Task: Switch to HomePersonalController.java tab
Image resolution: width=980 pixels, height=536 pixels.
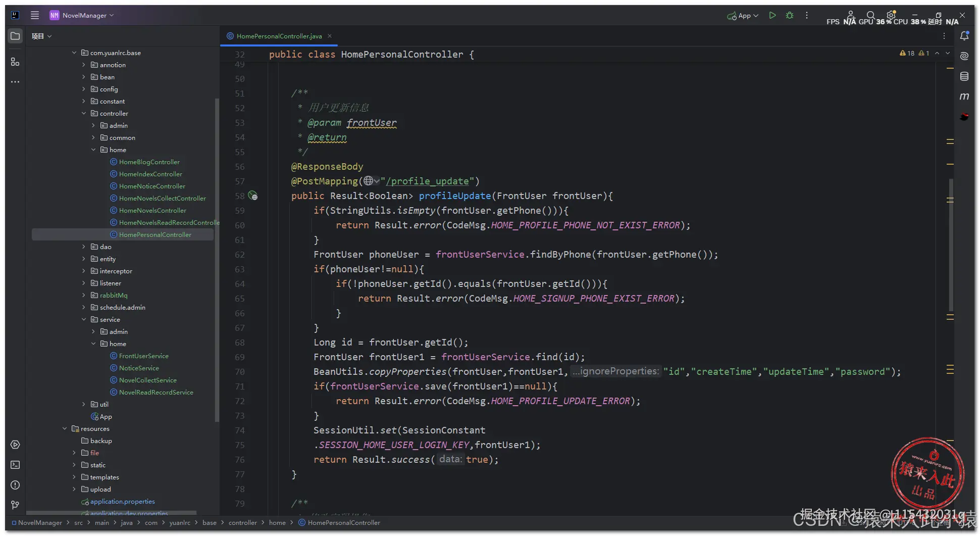Action: [x=279, y=36]
